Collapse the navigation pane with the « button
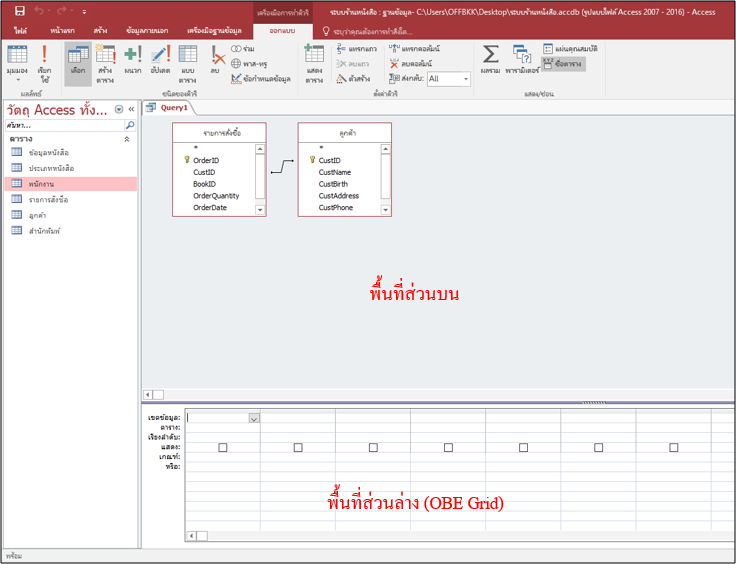This screenshot has height=564, width=736. [x=131, y=109]
